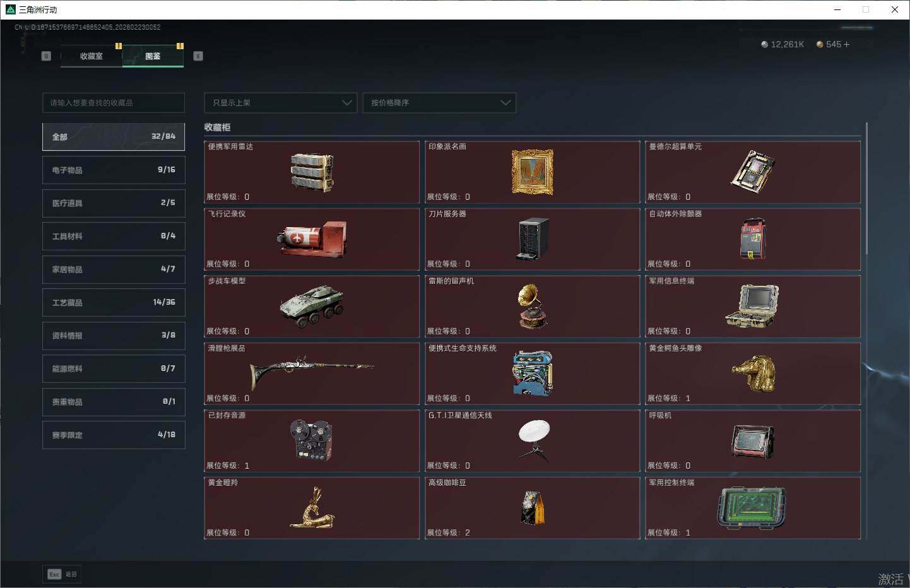Select the 军用信息终端 terminal icon
Screen dimensions: 910x588
[x=752, y=306]
